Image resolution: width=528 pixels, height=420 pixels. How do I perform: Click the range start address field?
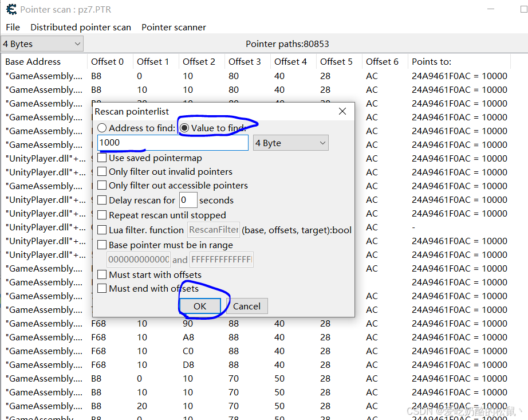click(139, 260)
